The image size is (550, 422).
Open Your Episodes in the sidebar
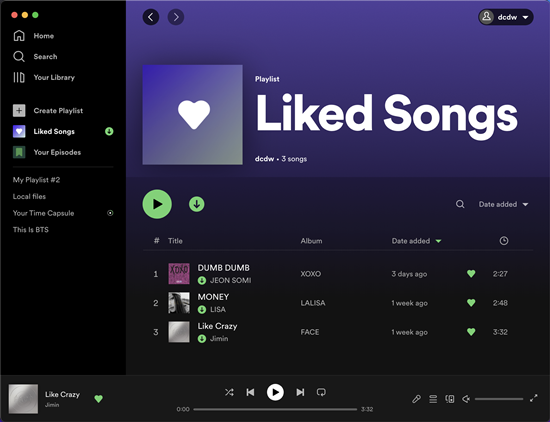click(x=47, y=152)
